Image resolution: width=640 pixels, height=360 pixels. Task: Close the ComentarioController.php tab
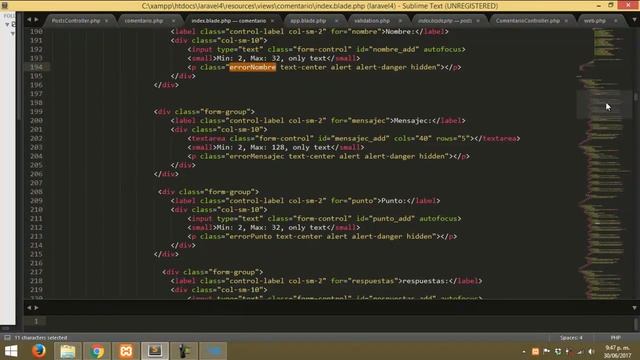point(566,21)
